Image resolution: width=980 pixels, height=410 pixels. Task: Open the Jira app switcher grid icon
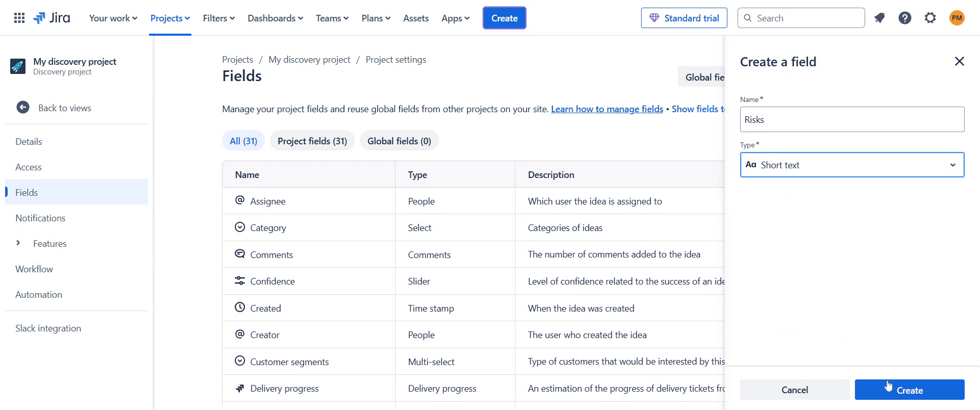(x=19, y=18)
